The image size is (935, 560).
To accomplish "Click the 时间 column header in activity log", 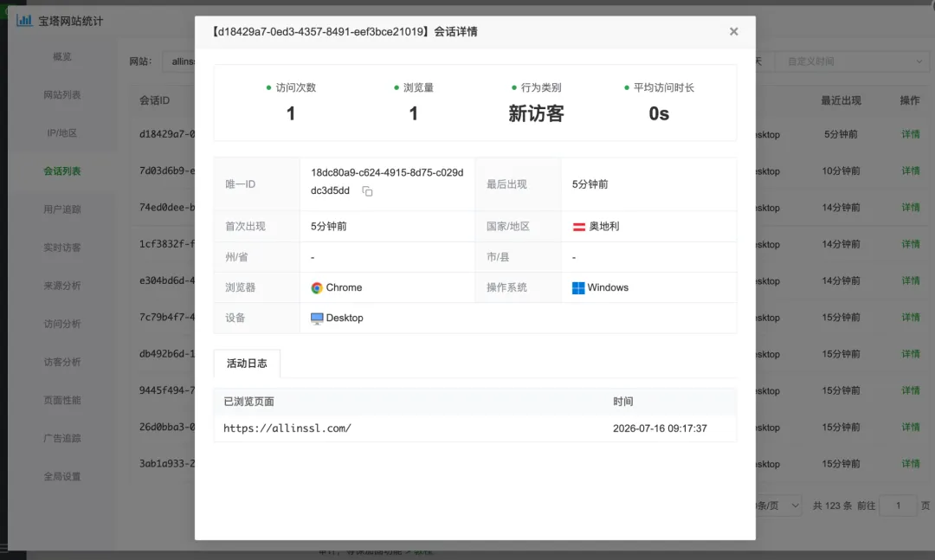I will (x=622, y=402).
